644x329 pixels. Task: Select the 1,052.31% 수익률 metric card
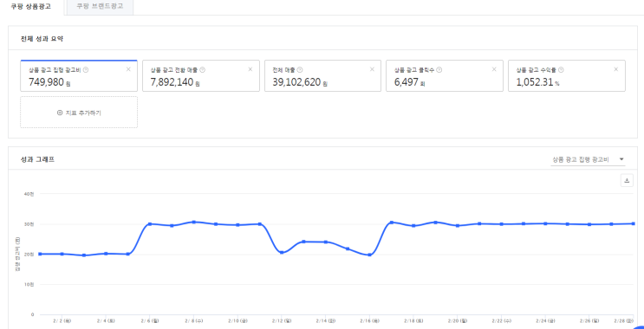[567, 76]
